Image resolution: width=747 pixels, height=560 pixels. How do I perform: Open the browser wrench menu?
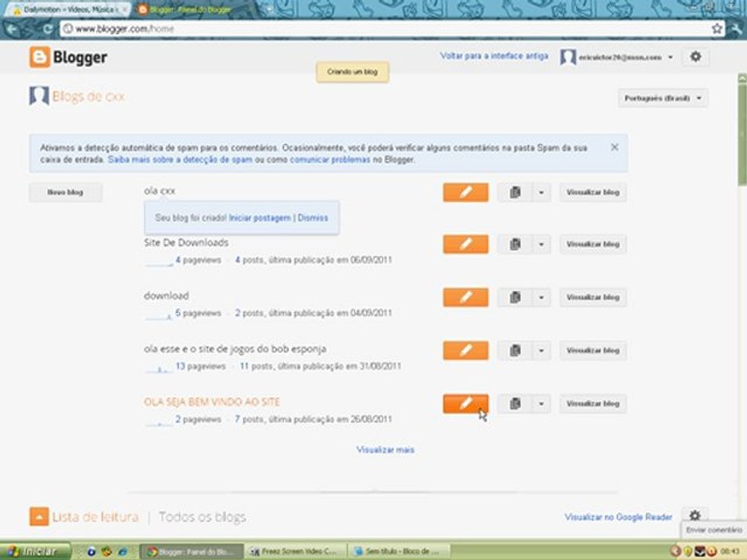point(736,29)
